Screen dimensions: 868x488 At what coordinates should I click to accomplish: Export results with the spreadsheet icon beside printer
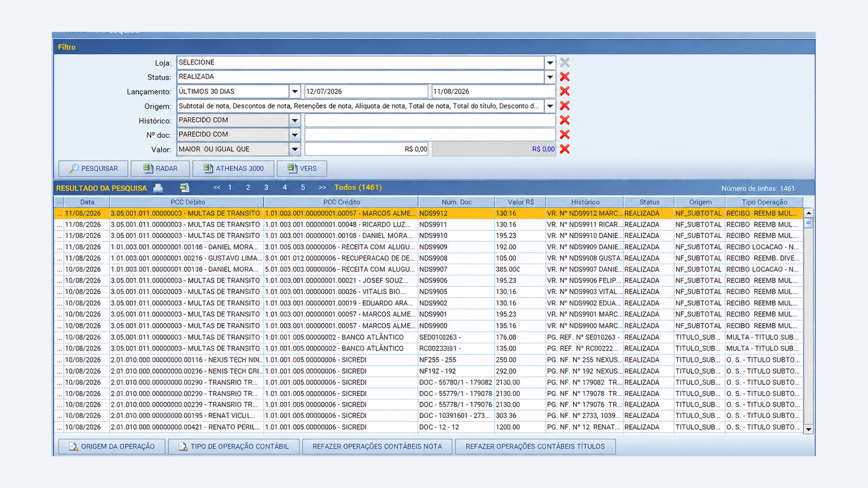pos(184,188)
